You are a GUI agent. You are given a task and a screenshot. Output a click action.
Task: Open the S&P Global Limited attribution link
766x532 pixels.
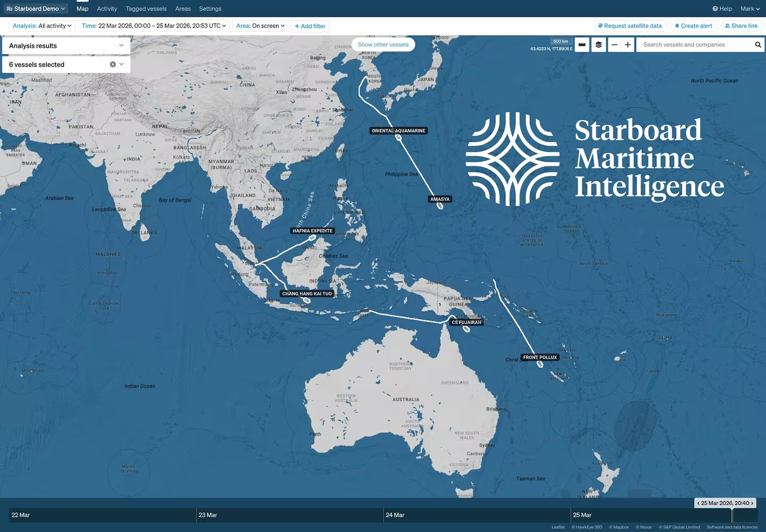pos(679,527)
